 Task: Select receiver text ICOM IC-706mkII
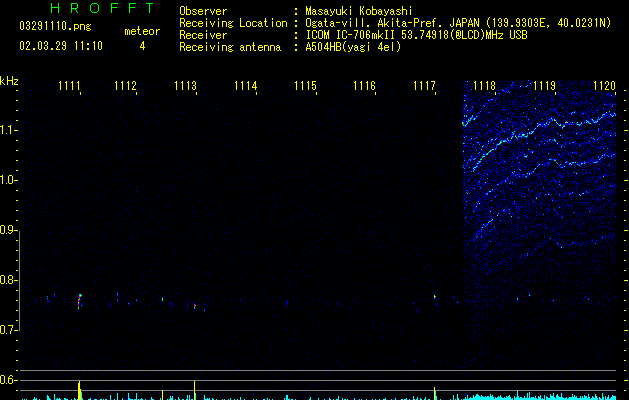(x=352, y=35)
